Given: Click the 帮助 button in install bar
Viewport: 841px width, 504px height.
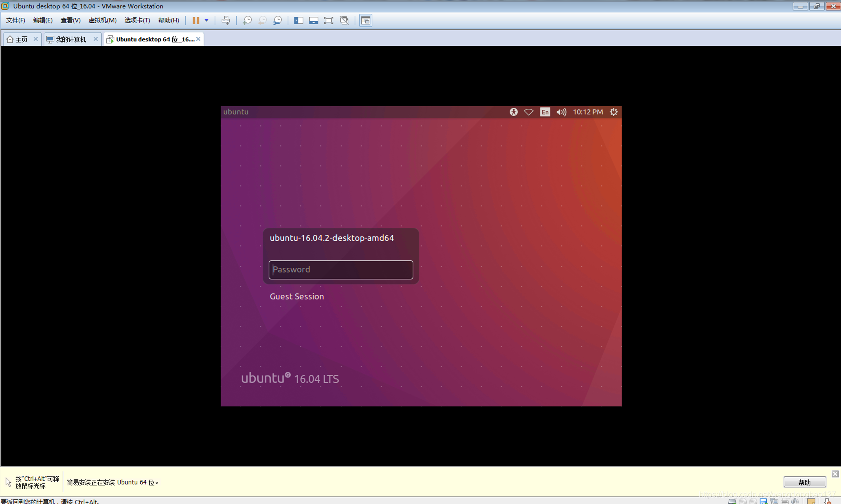Looking at the screenshot, I should (x=805, y=482).
